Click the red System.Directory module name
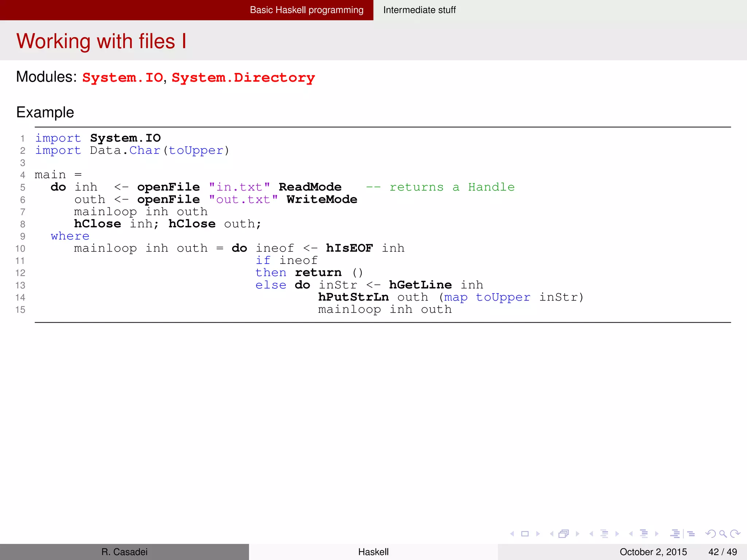Image resolution: width=747 pixels, height=560 pixels. click(243, 78)
